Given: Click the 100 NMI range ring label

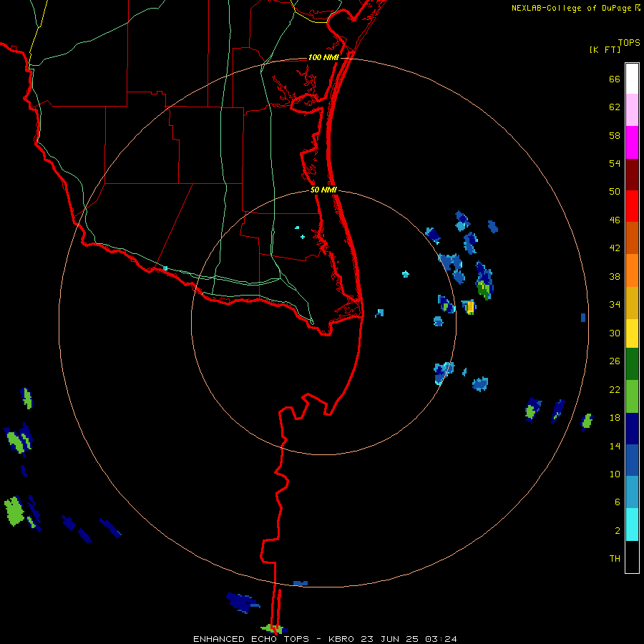Looking at the screenshot, I should (323, 57).
